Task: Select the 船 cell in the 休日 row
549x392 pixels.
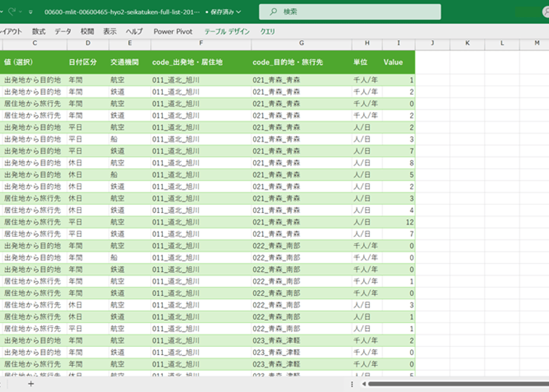Action: coord(130,175)
